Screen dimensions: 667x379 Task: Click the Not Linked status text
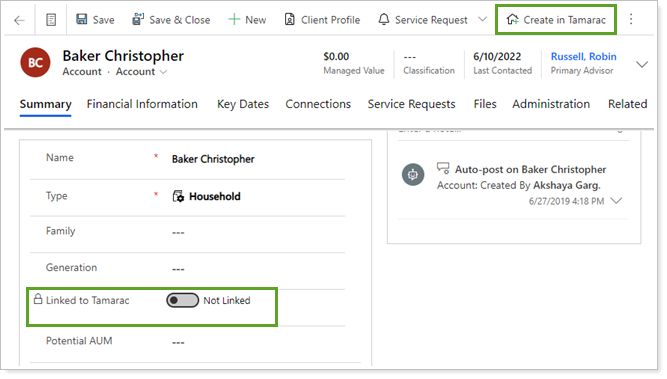click(x=227, y=300)
